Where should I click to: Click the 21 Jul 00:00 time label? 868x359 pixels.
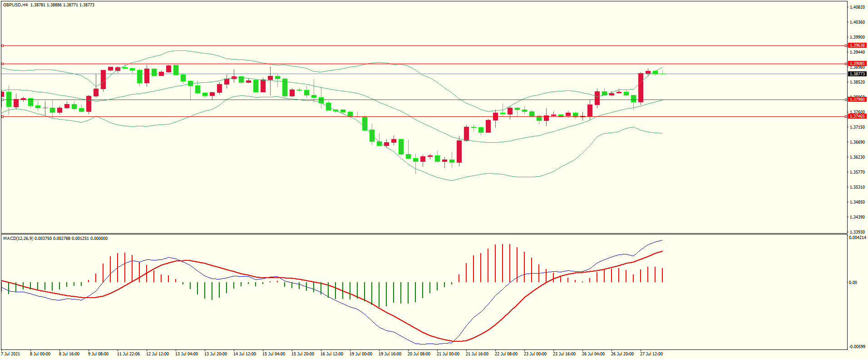coord(448,354)
